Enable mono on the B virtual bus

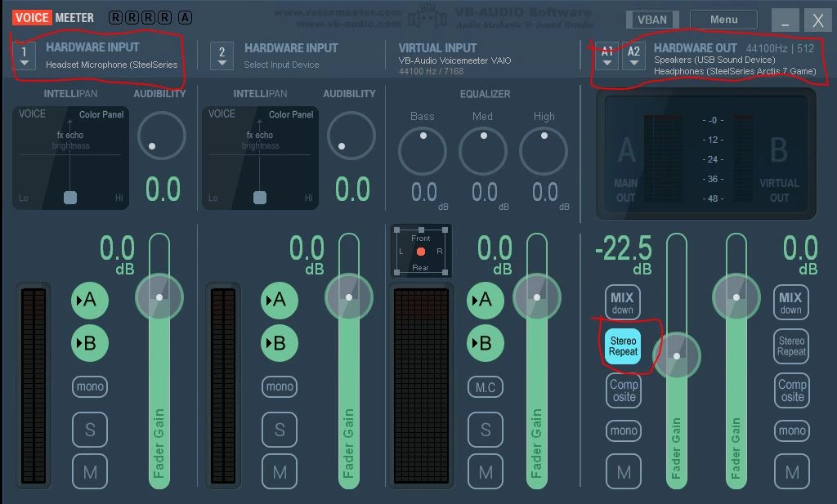click(x=792, y=430)
